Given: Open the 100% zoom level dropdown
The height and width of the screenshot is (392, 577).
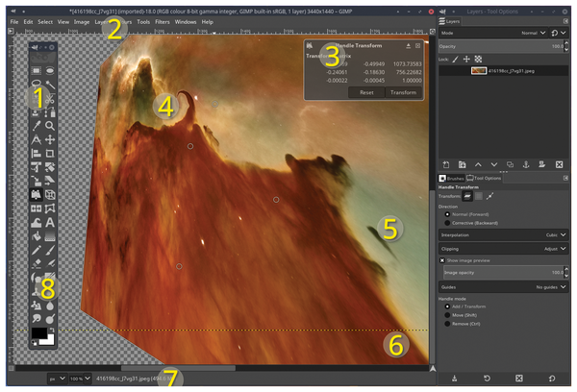Looking at the screenshot, I should [x=80, y=379].
